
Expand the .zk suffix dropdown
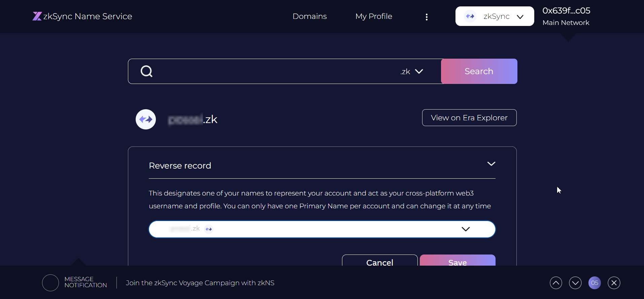pos(412,71)
